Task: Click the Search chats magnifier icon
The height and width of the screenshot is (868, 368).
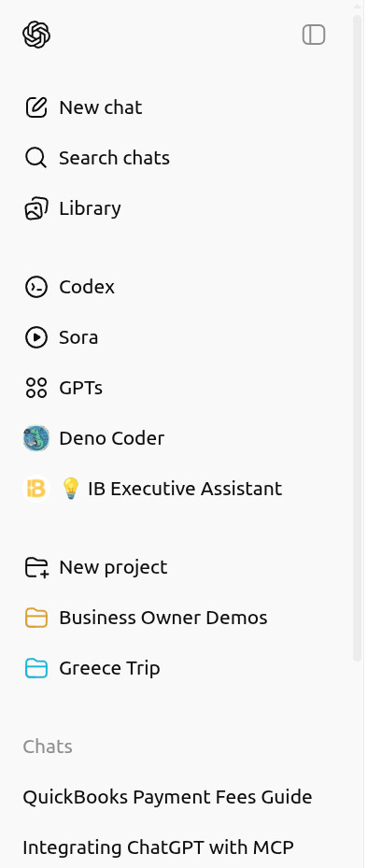Action: click(36, 158)
